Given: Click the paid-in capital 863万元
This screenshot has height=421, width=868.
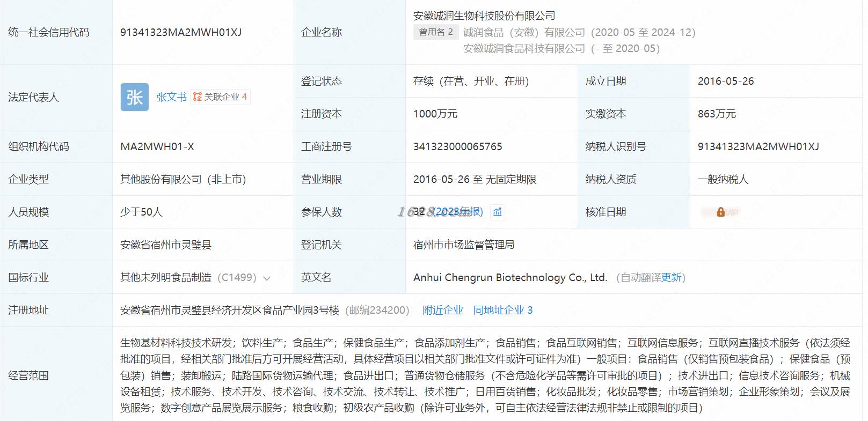Looking at the screenshot, I should [x=717, y=114].
